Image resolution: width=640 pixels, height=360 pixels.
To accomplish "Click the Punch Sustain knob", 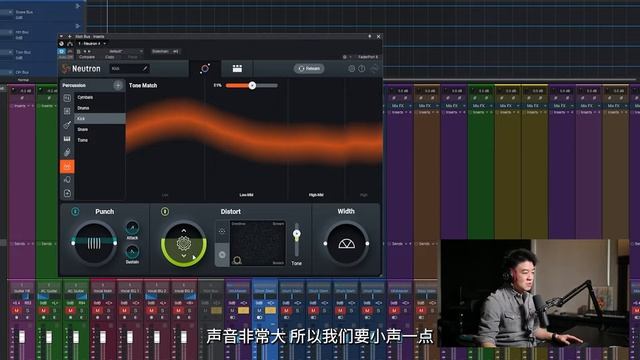I will [x=132, y=251].
